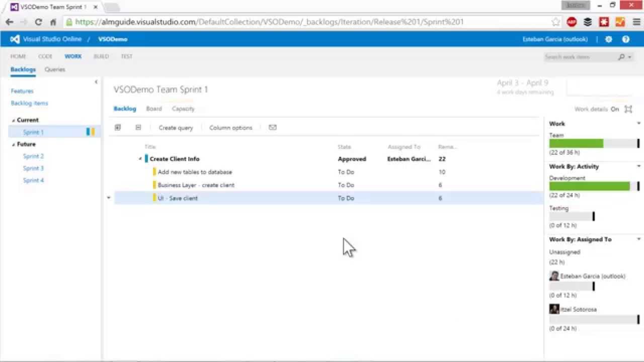This screenshot has width=644, height=362.
Task: Open CODE hub tab
Action: coord(45,56)
